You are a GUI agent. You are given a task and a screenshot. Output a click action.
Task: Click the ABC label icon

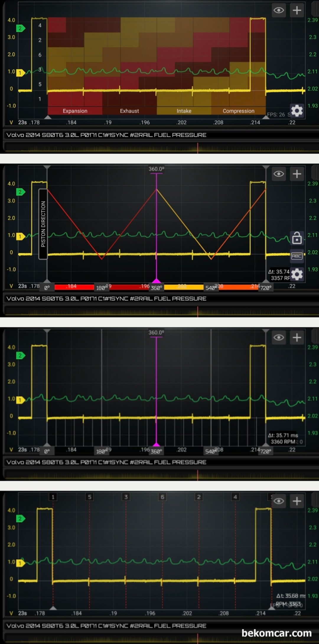click(297, 256)
